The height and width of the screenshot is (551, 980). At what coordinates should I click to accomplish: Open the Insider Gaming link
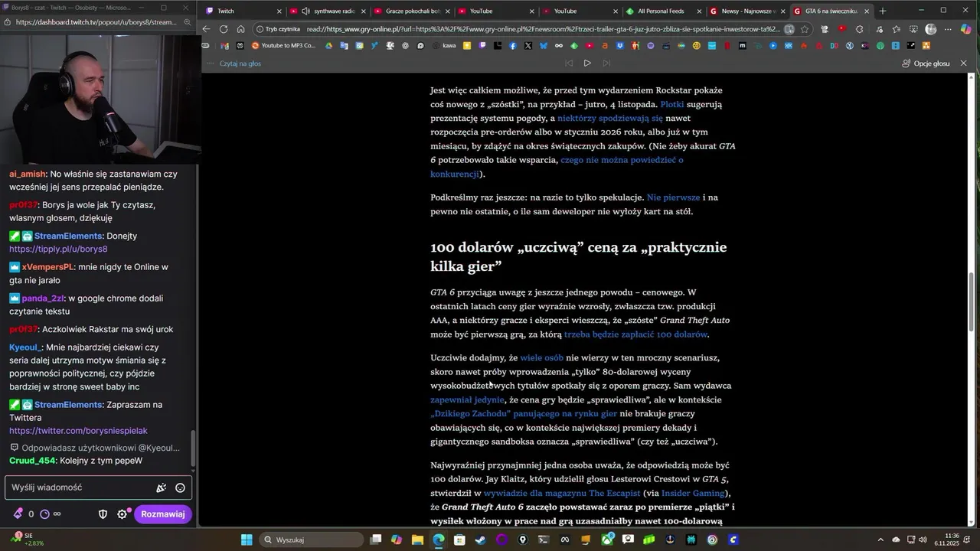(693, 493)
